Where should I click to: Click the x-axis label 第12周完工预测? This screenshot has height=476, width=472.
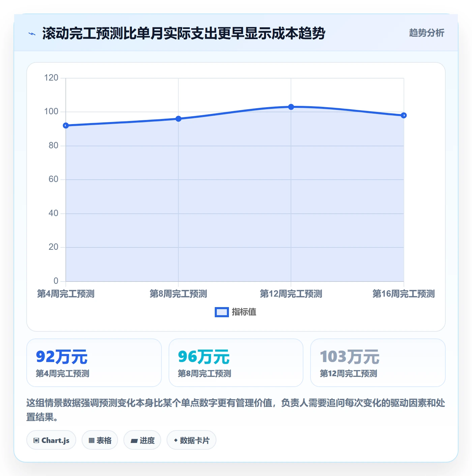pyautogui.click(x=291, y=294)
